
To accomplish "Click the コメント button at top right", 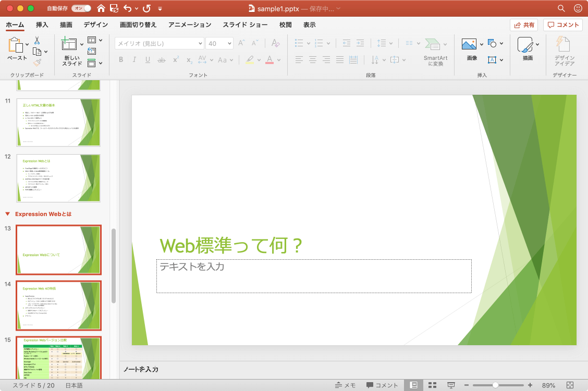I will (x=563, y=24).
